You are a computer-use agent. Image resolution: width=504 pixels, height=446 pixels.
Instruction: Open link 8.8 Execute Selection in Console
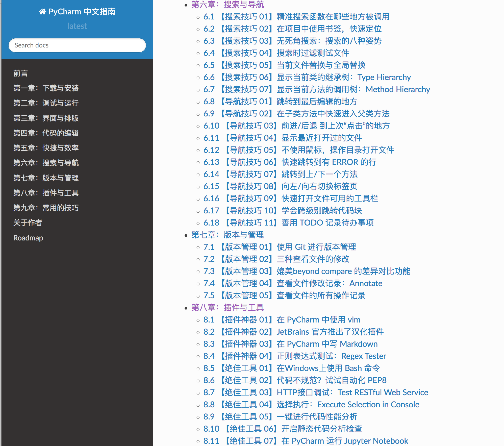point(312,405)
